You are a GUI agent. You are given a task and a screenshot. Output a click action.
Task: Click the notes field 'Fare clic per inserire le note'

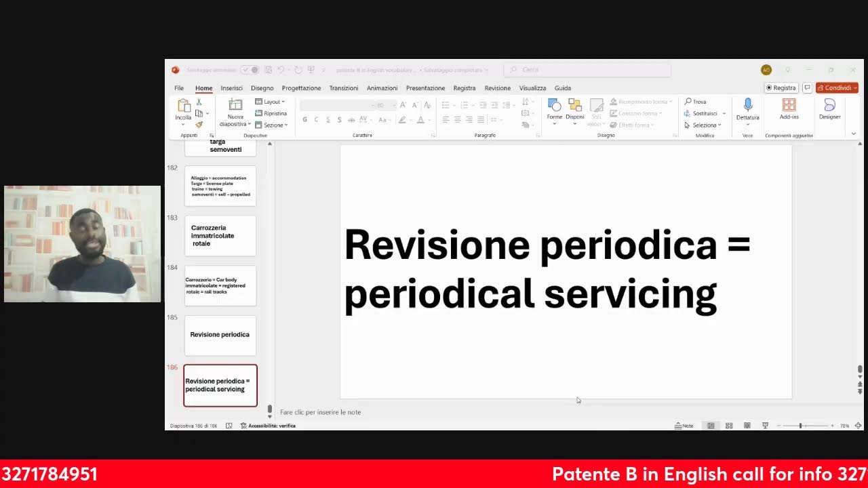[x=321, y=412]
